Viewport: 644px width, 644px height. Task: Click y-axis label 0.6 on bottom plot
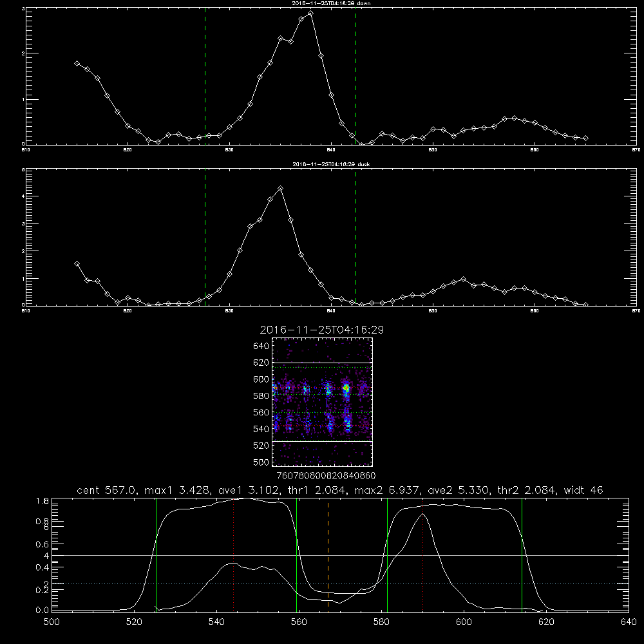pyautogui.click(x=43, y=544)
